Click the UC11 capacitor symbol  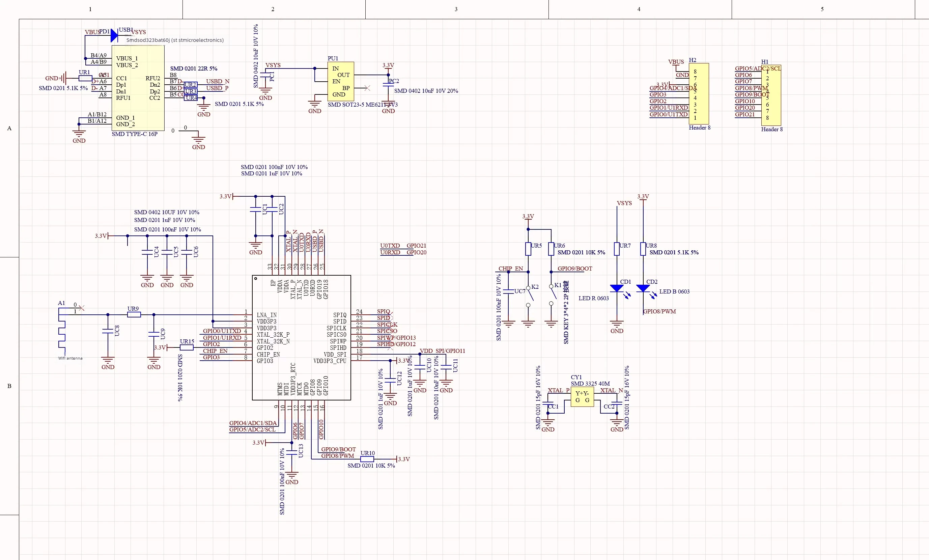[x=446, y=367]
